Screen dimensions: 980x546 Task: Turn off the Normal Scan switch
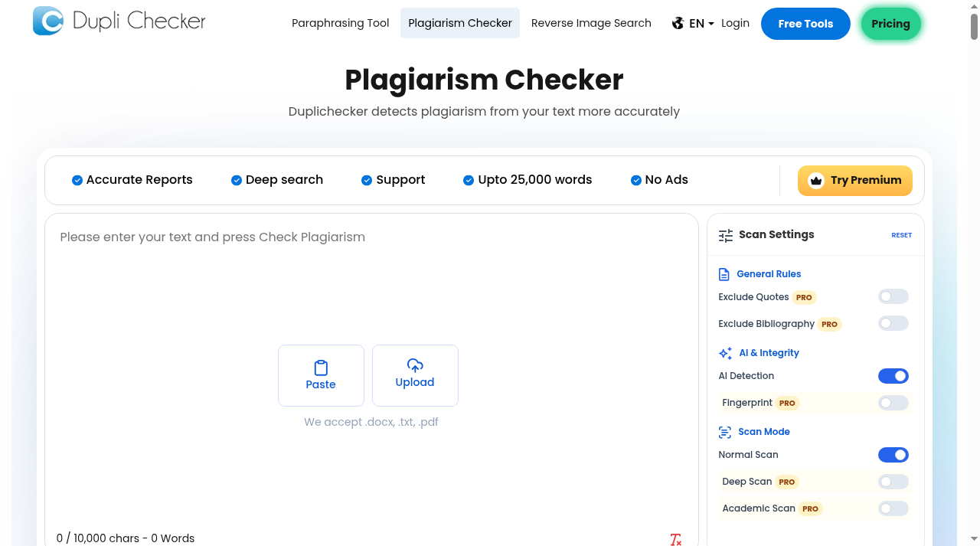pos(893,455)
